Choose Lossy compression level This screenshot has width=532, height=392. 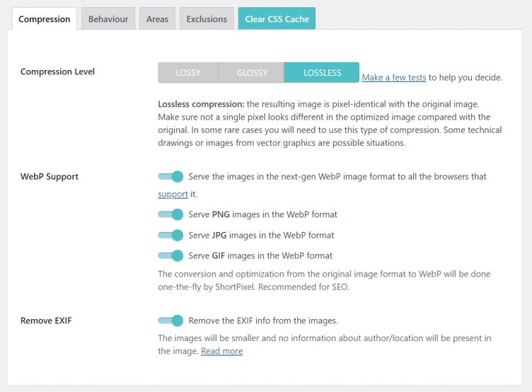coord(188,73)
